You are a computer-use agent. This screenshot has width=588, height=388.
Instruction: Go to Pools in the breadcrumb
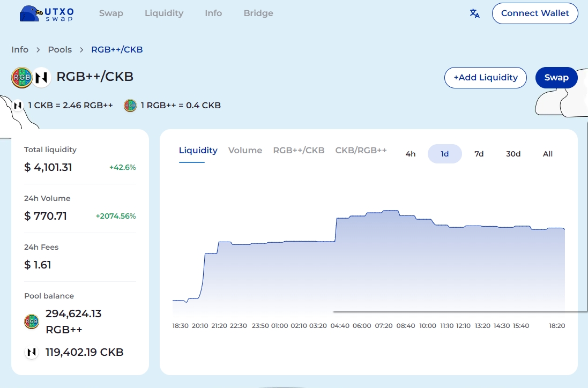click(59, 49)
